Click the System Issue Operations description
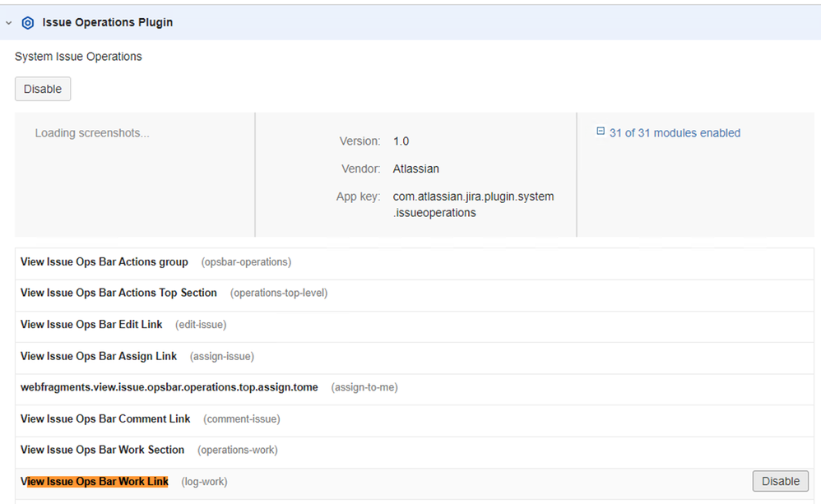 click(x=78, y=57)
